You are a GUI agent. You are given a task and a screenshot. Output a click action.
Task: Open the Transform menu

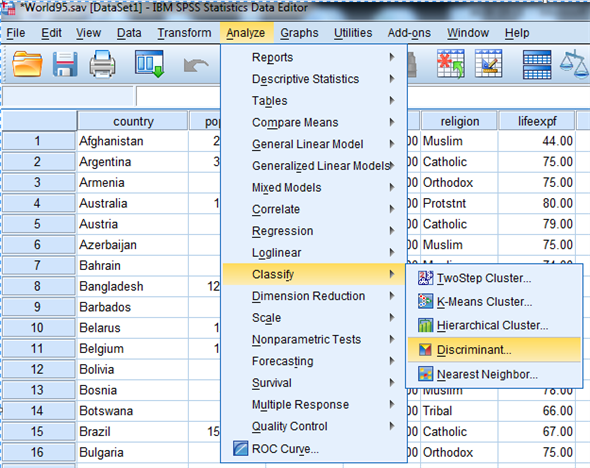(x=184, y=33)
